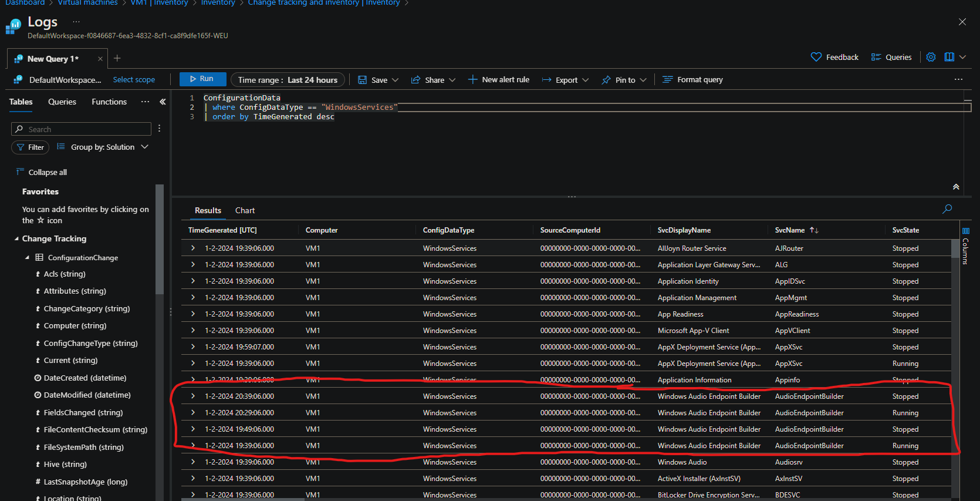Click TimeGenerated [UTC] column header
Image resolution: width=980 pixels, height=501 pixels.
tap(222, 230)
